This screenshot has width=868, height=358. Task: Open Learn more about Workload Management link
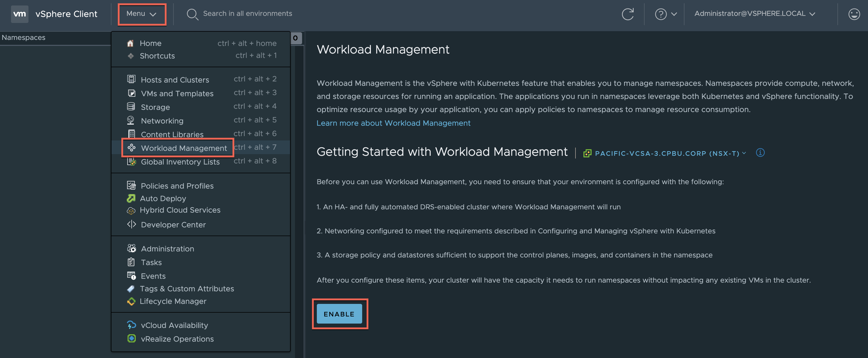tap(393, 123)
